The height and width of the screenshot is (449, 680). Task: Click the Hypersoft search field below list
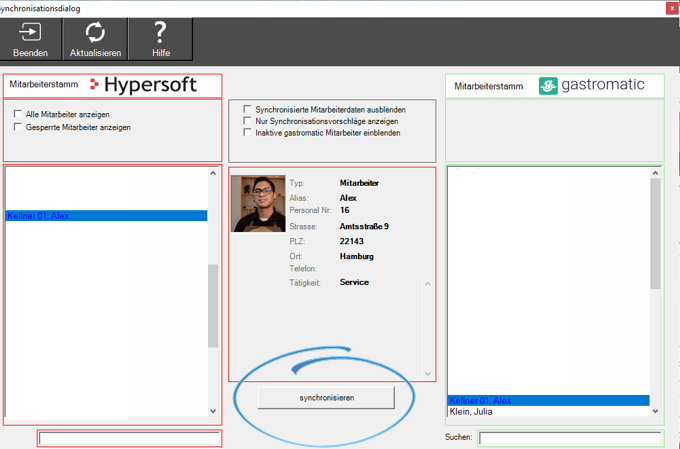pos(129,438)
